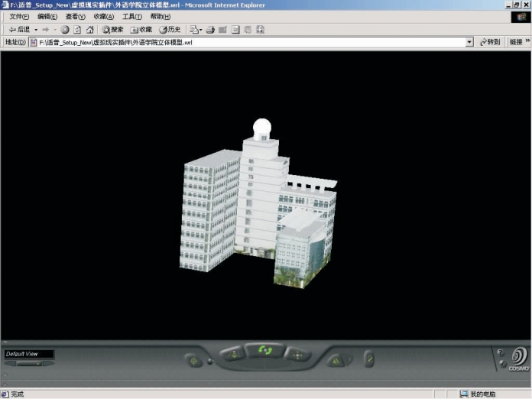Expand the address bar dropdown list
This screenshot has width=532, height=399.
469,43
